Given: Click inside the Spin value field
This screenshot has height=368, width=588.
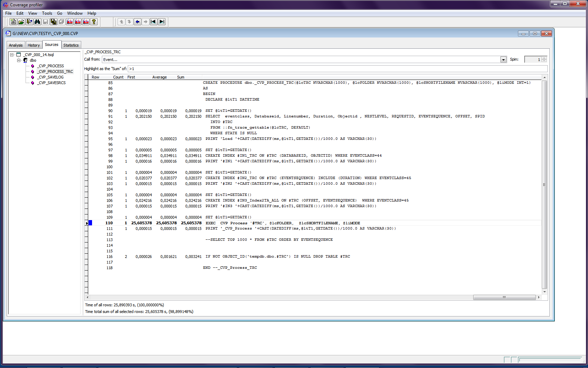Looking at the screenshot, I should [x=533, y=60].
